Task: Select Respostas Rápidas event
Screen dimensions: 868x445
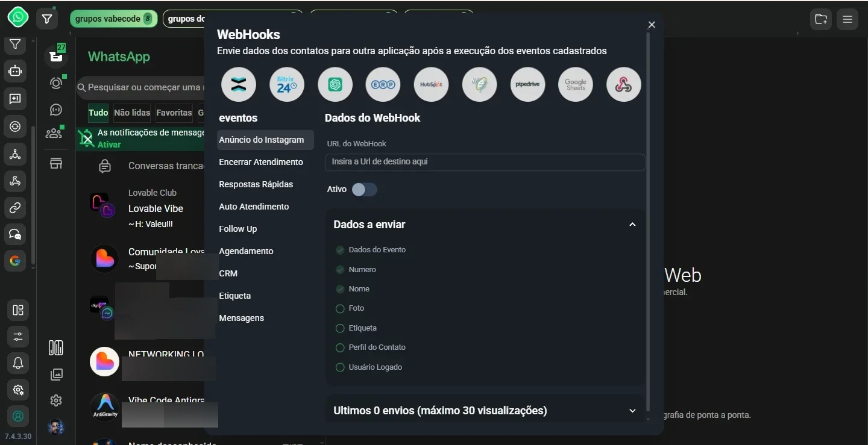Action: pos(256,184)
